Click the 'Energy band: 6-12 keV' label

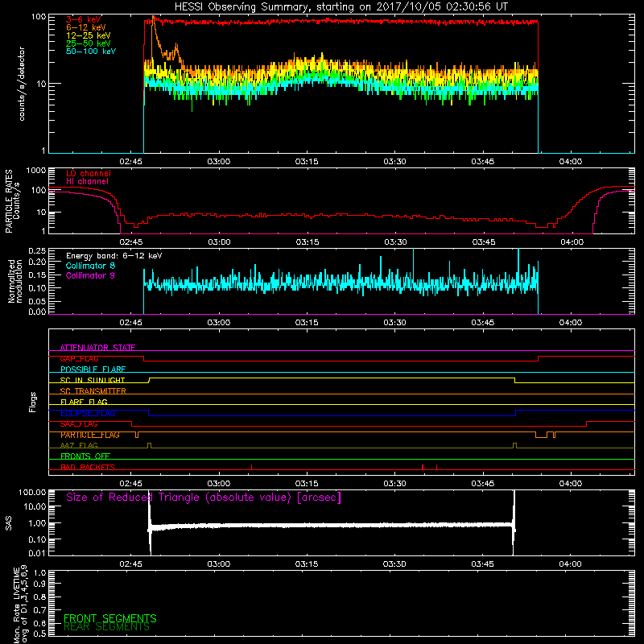point(114,256)
